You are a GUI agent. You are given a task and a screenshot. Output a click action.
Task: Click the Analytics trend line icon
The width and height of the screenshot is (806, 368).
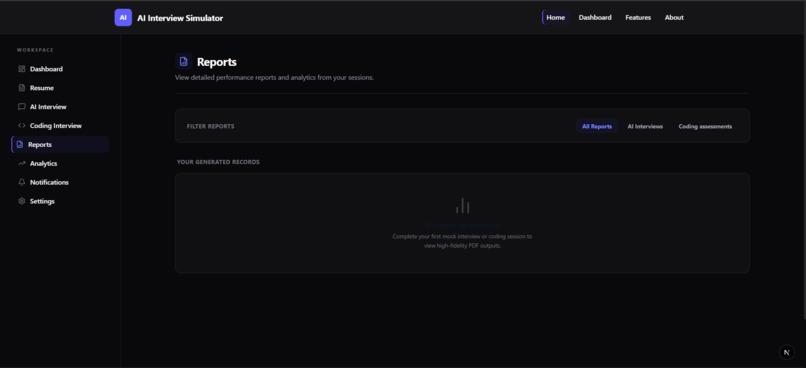pos(22,163)
